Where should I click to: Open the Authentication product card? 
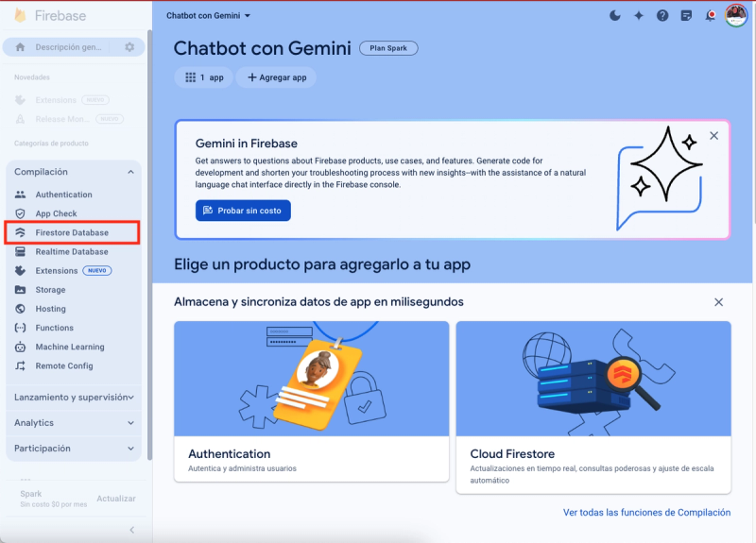312,401
